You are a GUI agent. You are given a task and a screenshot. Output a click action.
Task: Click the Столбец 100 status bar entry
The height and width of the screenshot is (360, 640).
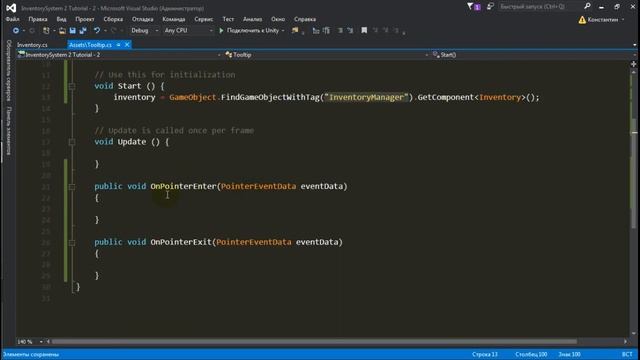click(x=531, y=354)
